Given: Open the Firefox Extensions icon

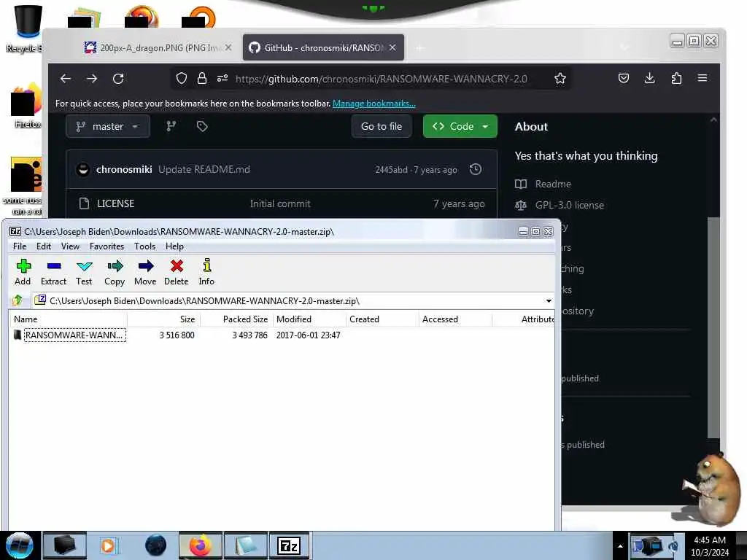Looking at the screenshot, I should click(x=676, y=79).
